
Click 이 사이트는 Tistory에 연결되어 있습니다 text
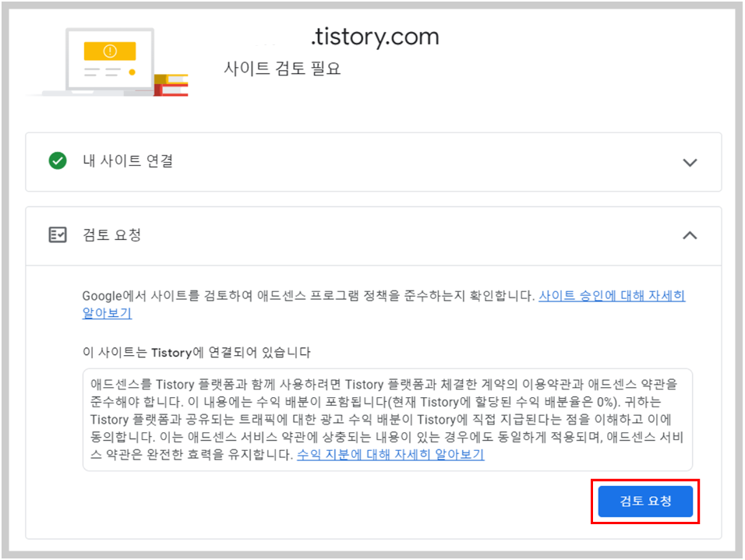tap(196, 353)
